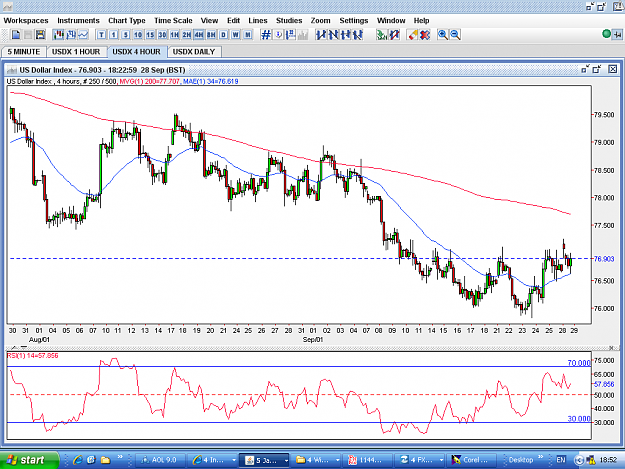Click the Windows start button
This screenshot has height=469, width=625.
(29, 460)
